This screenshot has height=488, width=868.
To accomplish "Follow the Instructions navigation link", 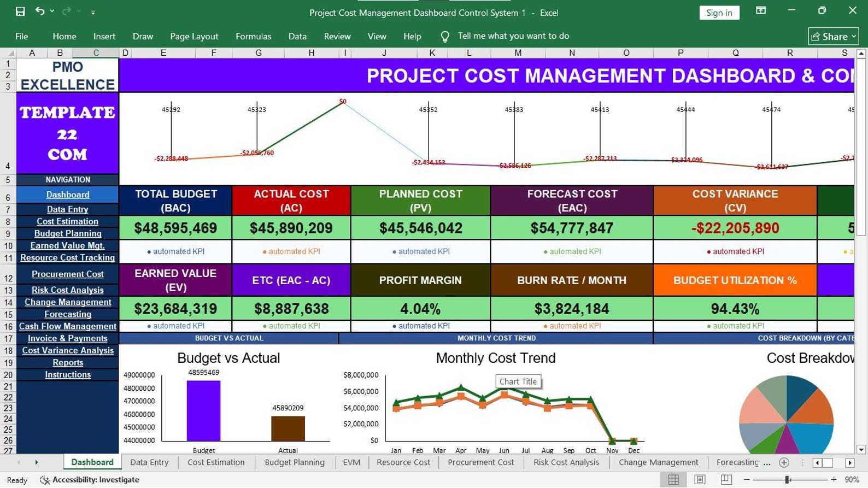I will click(68, 374).
